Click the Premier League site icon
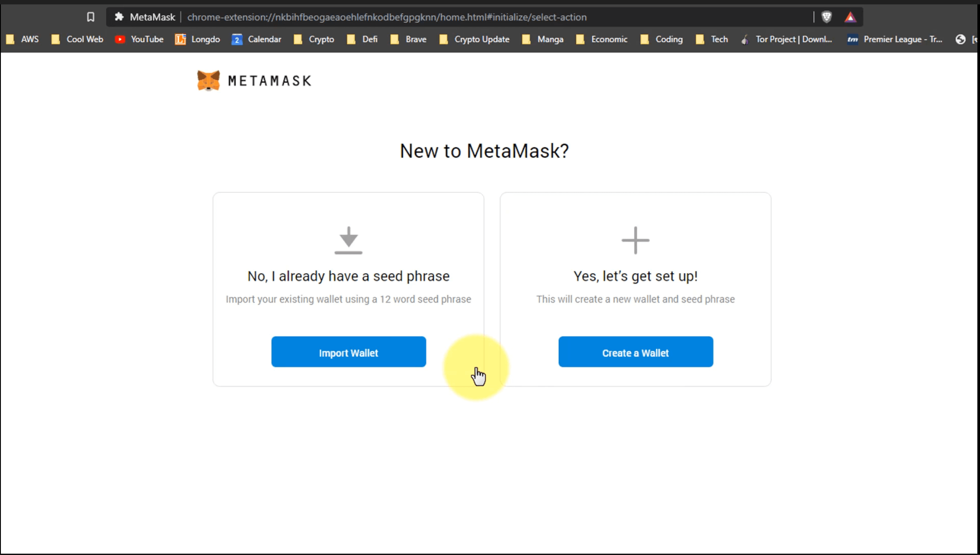The image size is (980, 555). 853,40
